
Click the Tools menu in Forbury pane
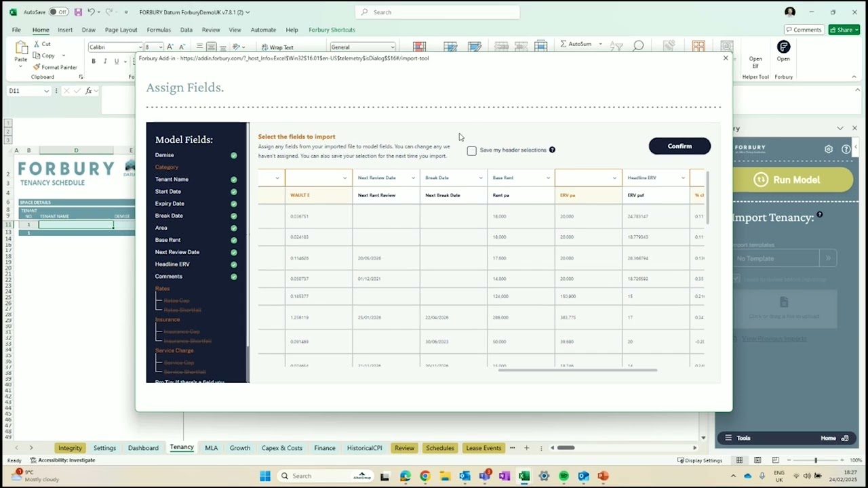(x=738, y=438)
